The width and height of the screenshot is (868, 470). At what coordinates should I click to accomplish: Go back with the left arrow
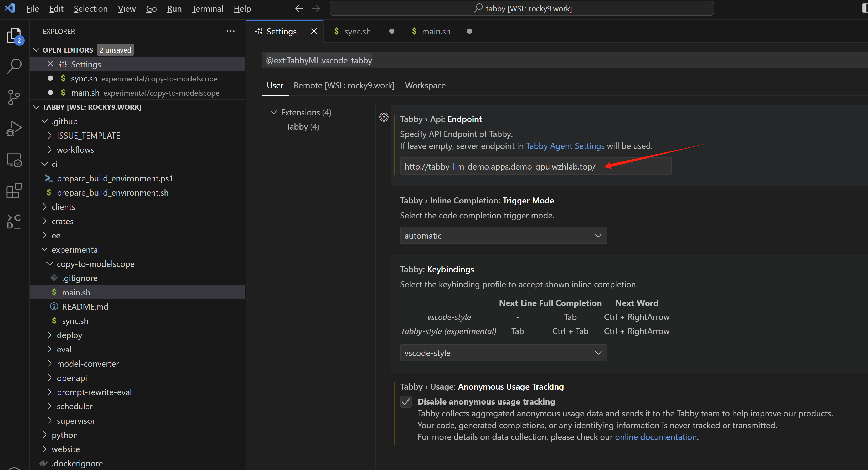click(299, 8)
